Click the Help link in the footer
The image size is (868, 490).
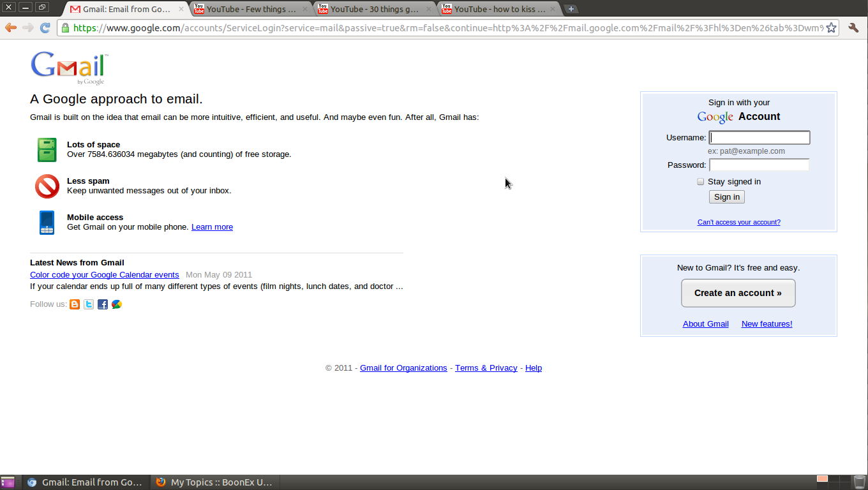[x=534, y=368]
